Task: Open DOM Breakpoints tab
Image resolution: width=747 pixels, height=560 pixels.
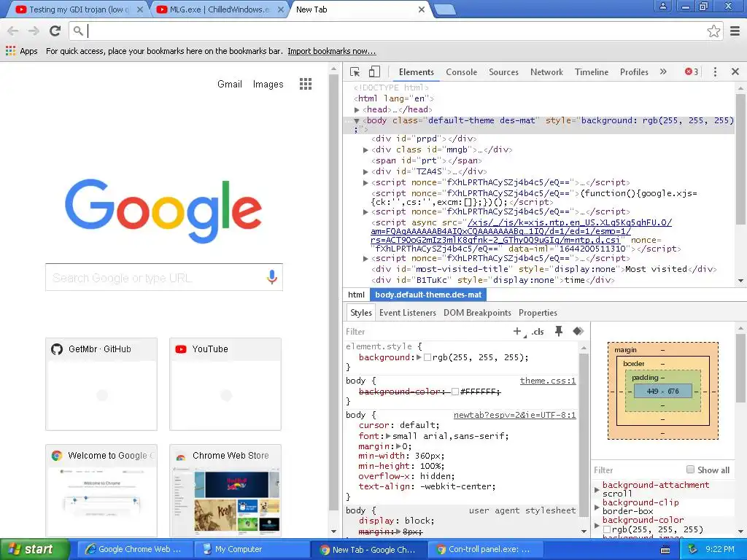Action: point(477,313)
